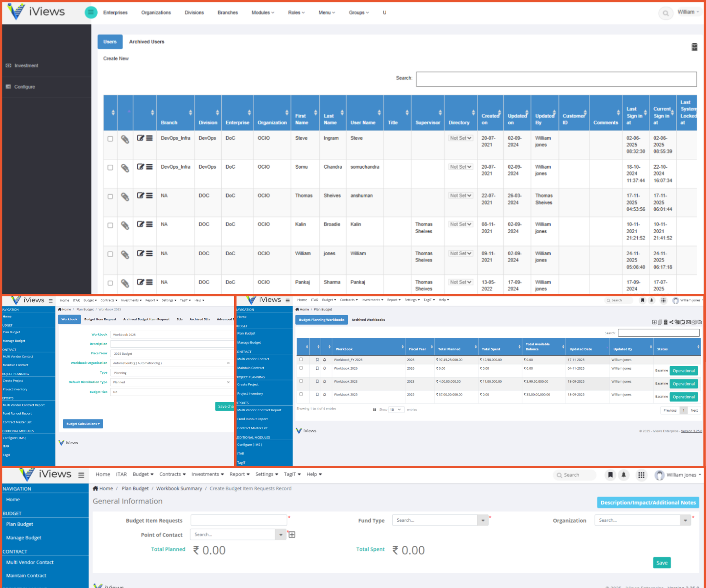The width and height of the screenshot is (706, 588).
Task: Click the paperclip icon in the somuchandra row
Action: click(x=125, y=168)
